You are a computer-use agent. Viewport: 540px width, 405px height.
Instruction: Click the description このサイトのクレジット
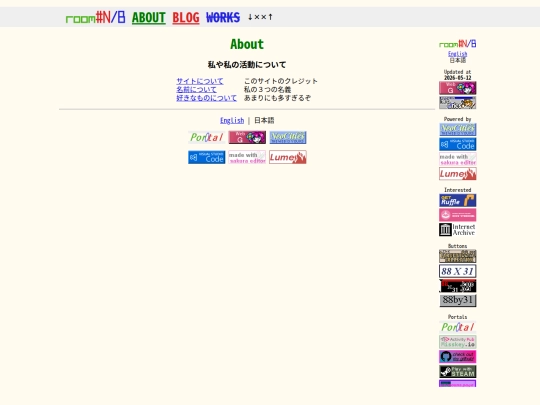click(x=281, y=81)
